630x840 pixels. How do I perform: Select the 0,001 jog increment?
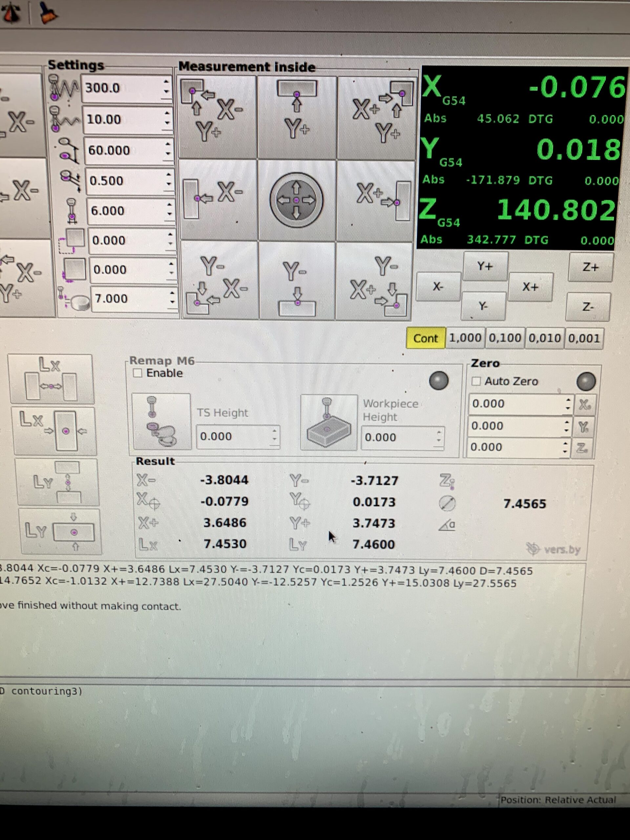(584, 338)
